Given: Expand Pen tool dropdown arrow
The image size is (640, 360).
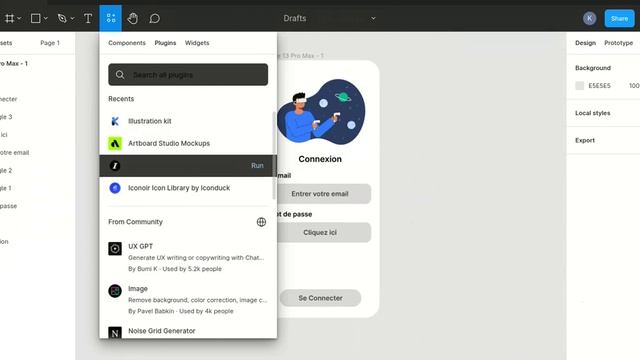Looking at the screenshot, I should tap(72, 18).
